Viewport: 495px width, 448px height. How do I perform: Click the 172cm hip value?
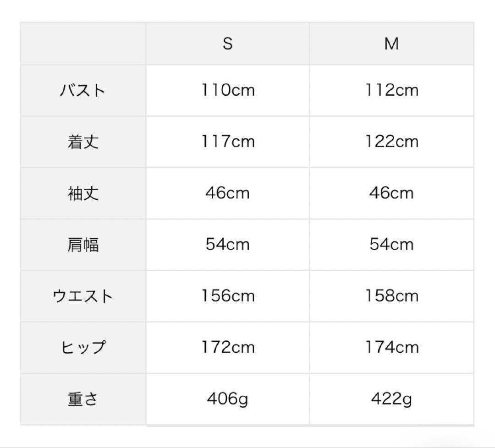pos(228,347)
